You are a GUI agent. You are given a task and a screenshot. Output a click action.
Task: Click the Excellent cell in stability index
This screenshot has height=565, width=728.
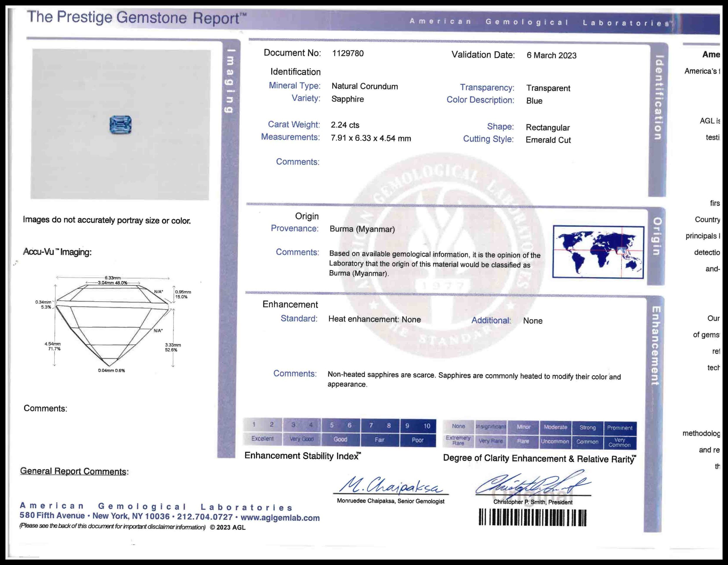tap(262, 438)
